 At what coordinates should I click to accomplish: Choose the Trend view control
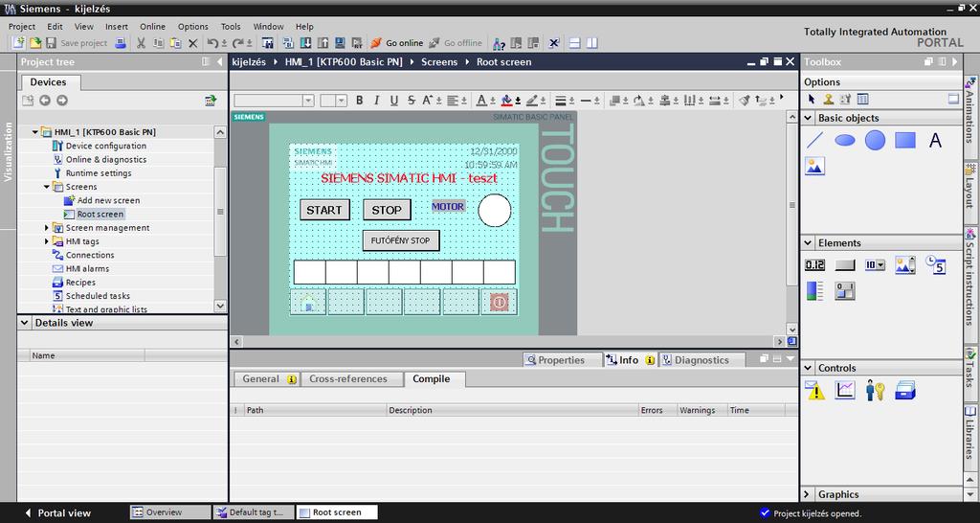(x=844, y=391)
